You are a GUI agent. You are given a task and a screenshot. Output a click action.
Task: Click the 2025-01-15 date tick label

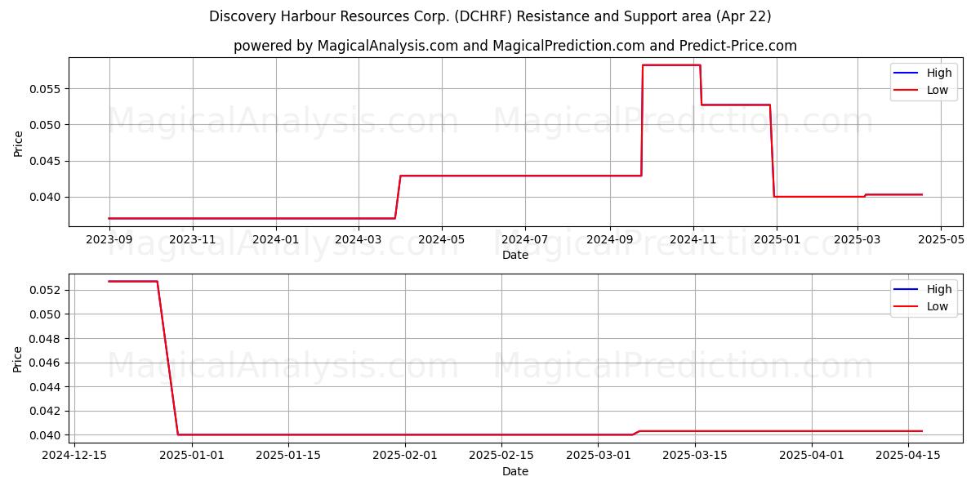point(287,457)
